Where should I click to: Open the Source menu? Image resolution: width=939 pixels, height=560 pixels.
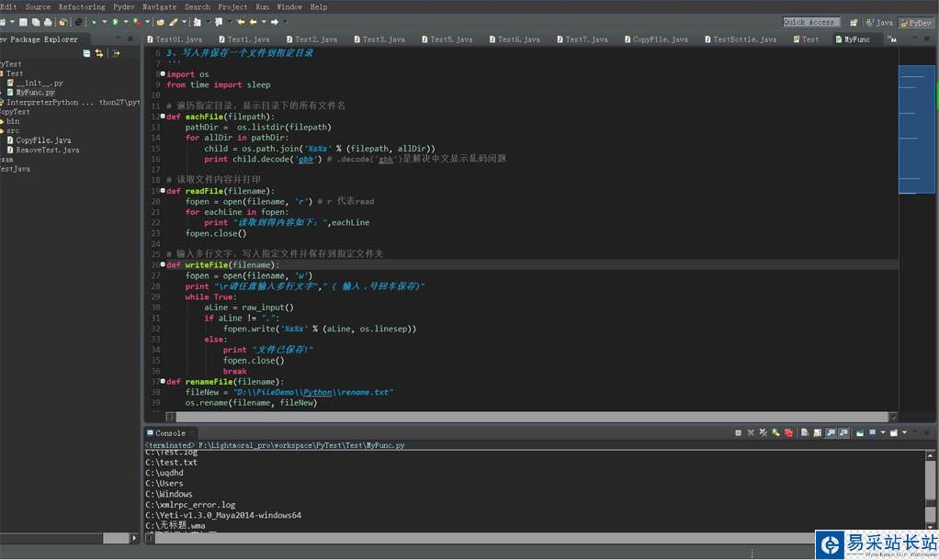(38, 6)
